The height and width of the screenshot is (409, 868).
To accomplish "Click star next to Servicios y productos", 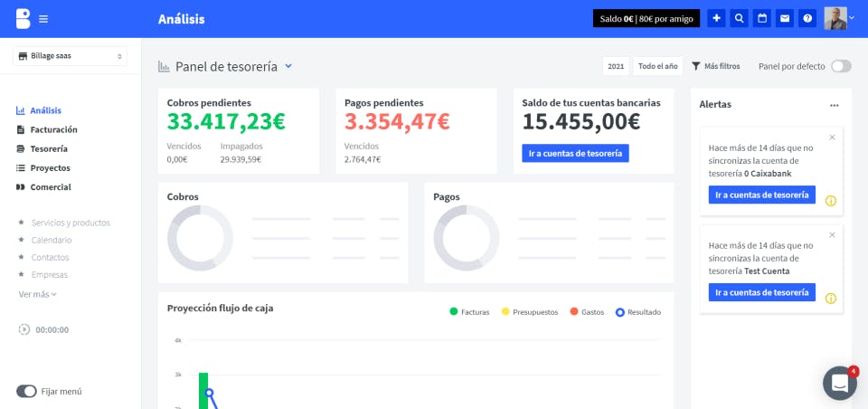I will pyautogui.click(x=21, y=223).
